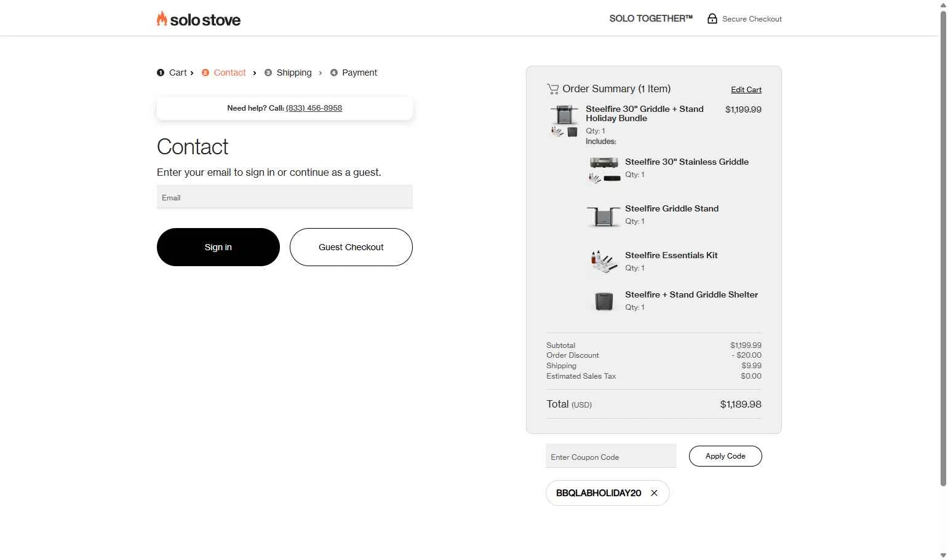Click the Holiday Bundle product thumbnail
This screenshot has width=948, height=560.
point(564,120)
